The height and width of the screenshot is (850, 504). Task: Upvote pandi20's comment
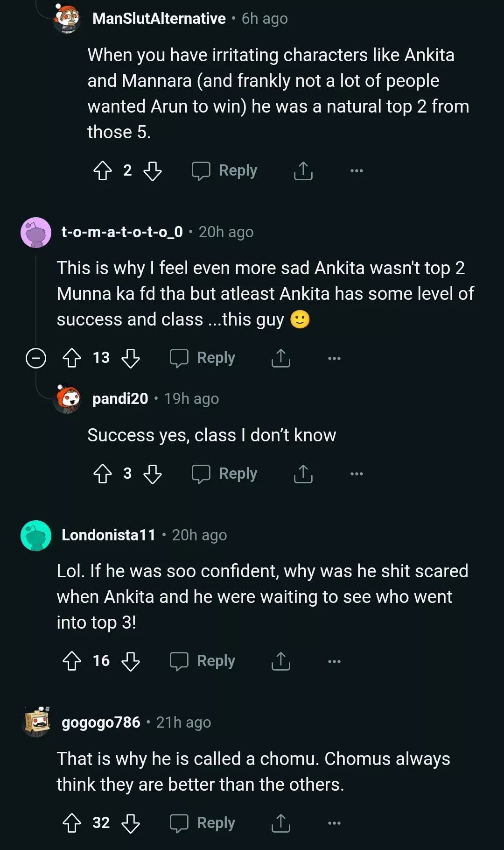103,474
